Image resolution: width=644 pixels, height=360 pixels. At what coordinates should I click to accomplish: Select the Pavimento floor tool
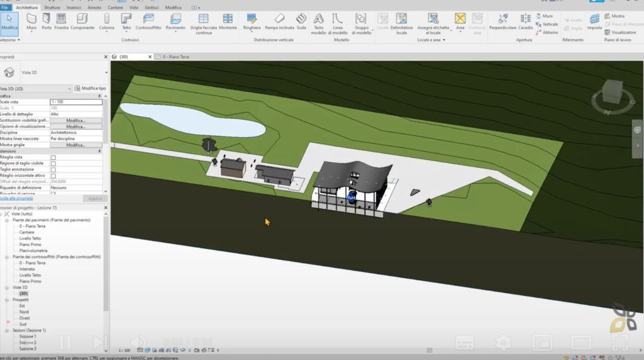[175, 21]
